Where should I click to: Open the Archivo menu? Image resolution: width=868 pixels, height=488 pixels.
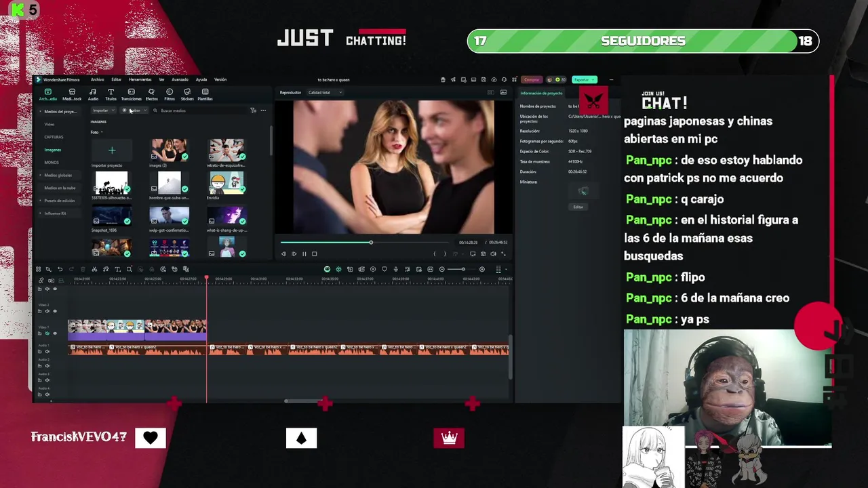97,79
